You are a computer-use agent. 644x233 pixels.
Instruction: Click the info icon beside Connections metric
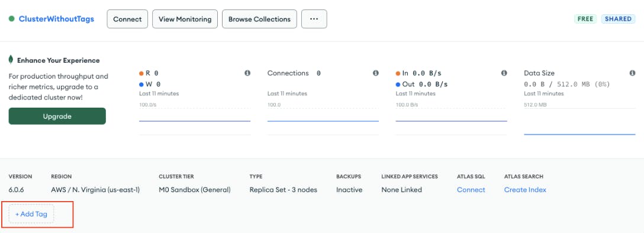tap(375, 73)
